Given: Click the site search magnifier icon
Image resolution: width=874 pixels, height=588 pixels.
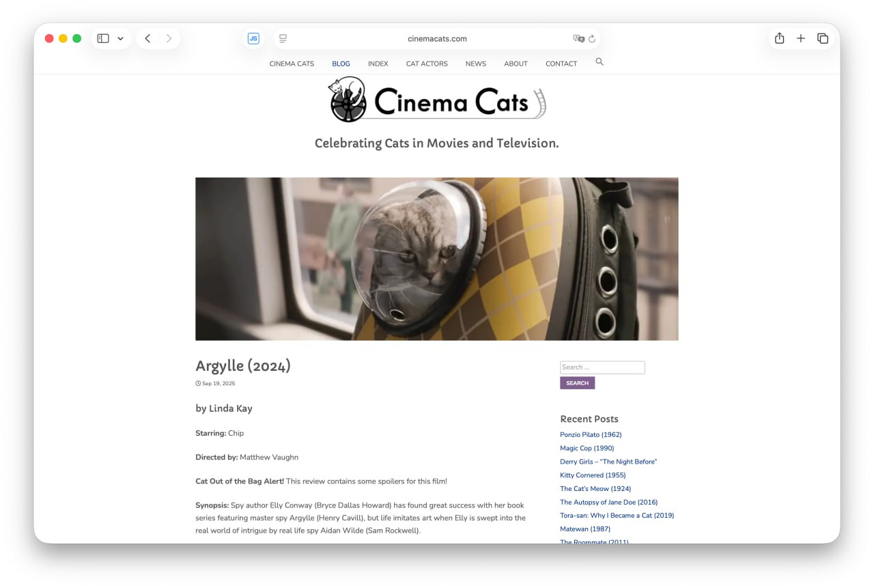Looking at the screenshot, I should point(600,62).
